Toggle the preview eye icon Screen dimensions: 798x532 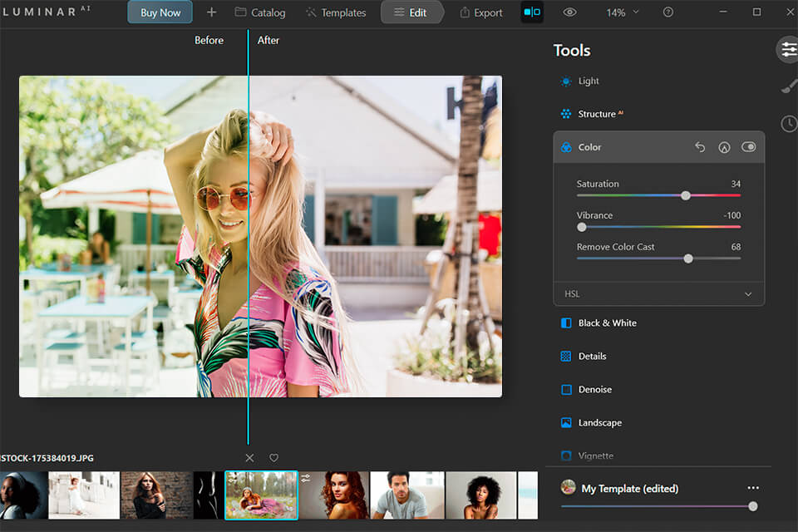(569, 12)
